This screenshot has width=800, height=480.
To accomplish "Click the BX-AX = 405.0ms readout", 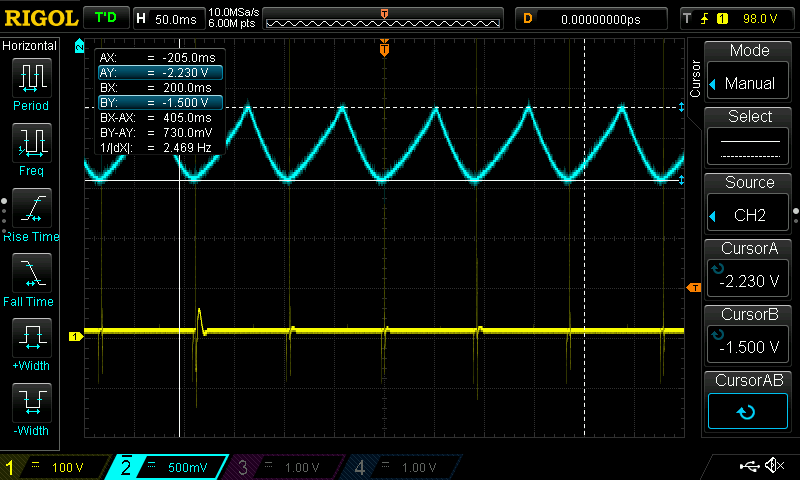I will (158, 118).
